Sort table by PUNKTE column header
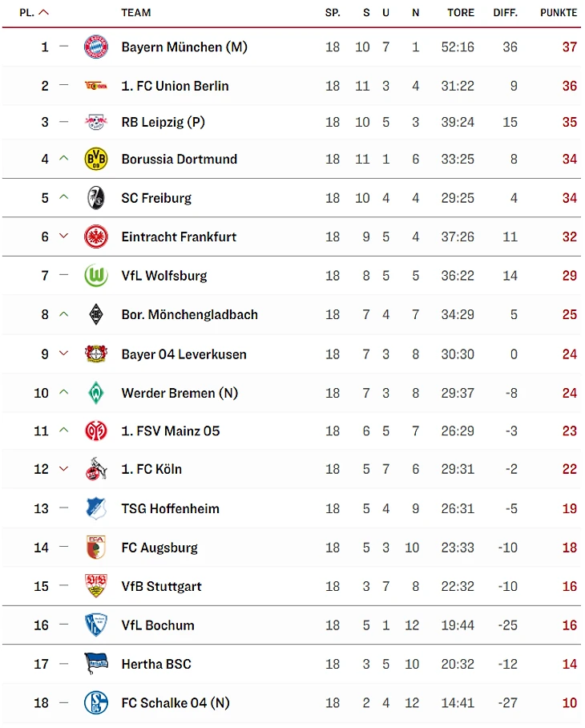Viewport: 585px width, 728px height. point(559,13)
